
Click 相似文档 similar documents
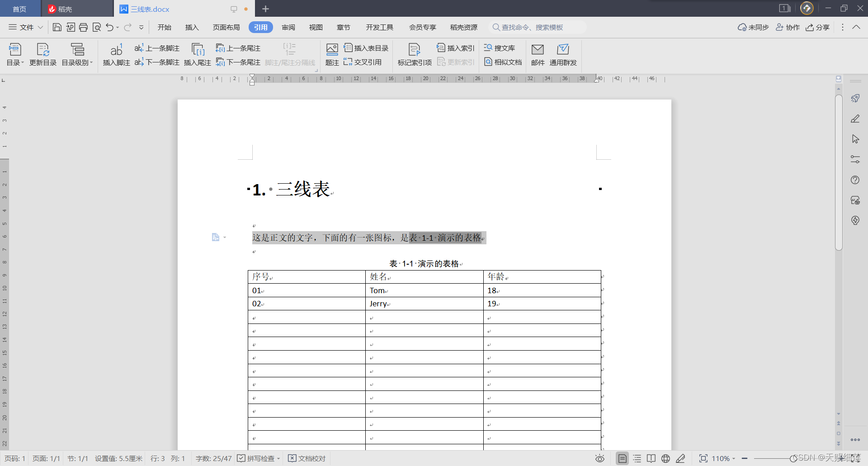[503, 62]
